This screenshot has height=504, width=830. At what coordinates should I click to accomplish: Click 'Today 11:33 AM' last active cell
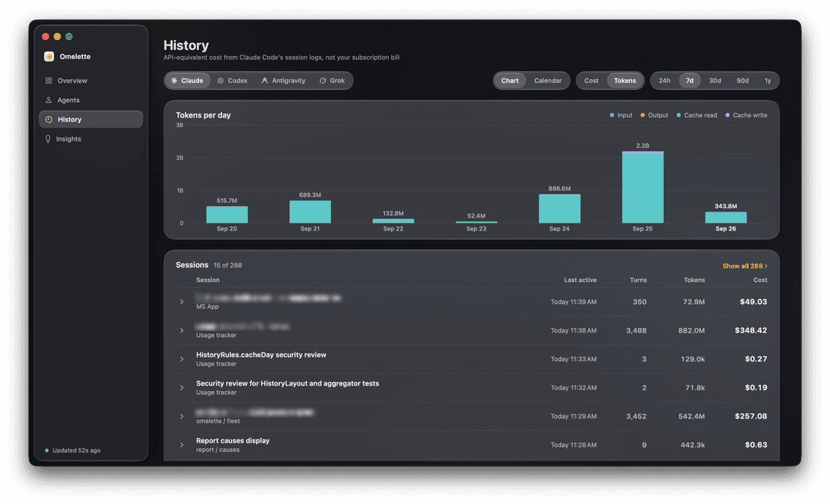pyautogui.click(x=573, y=359)
